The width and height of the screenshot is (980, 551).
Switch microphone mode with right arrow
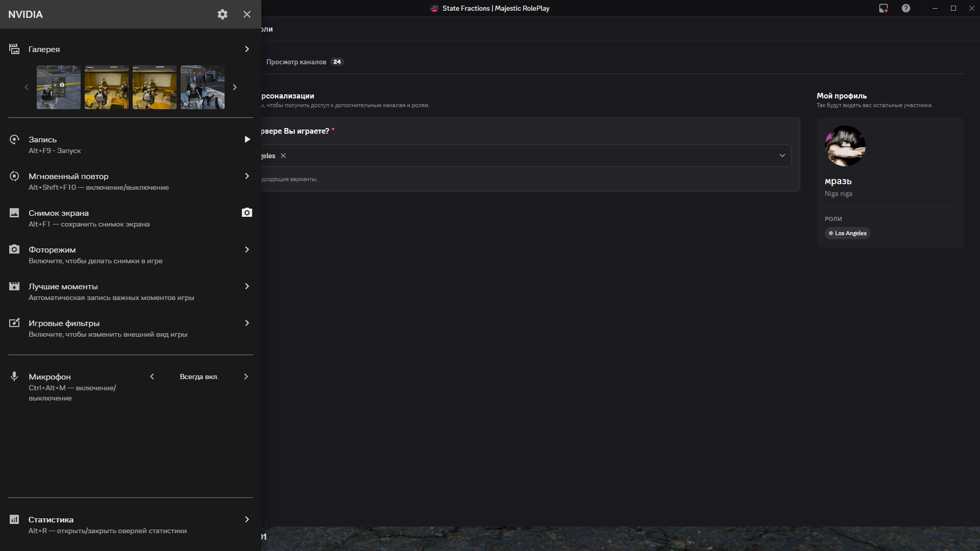(246, 377)
